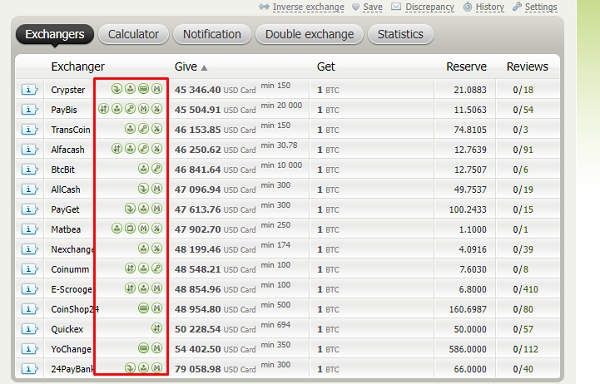Open the Statistics tab
Screen dimensions: 600x384
pos(400,34)
